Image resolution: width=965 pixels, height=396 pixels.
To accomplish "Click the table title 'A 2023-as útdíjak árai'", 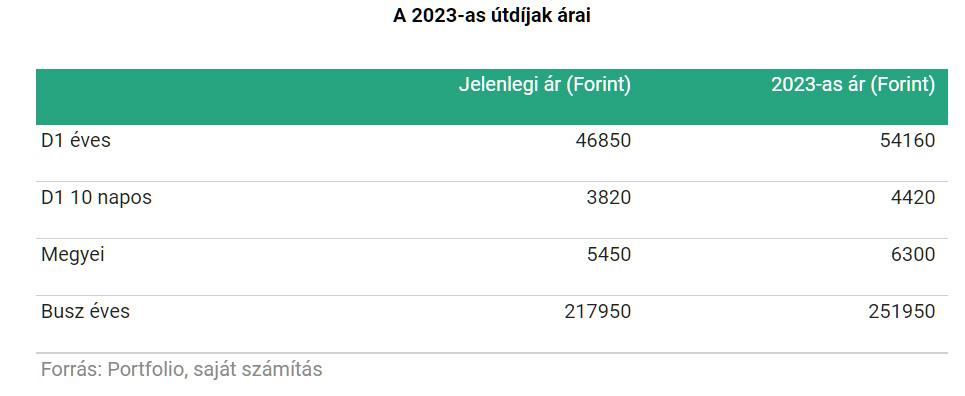I will point(491,16).
